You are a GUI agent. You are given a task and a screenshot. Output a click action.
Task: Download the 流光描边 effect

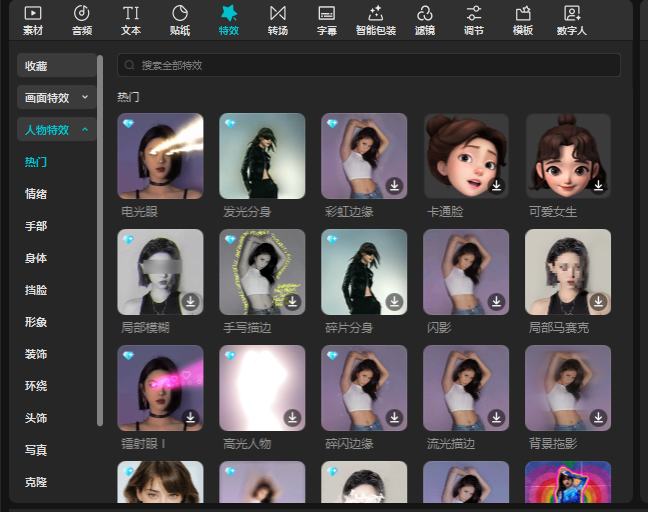(x=496, y=417)
